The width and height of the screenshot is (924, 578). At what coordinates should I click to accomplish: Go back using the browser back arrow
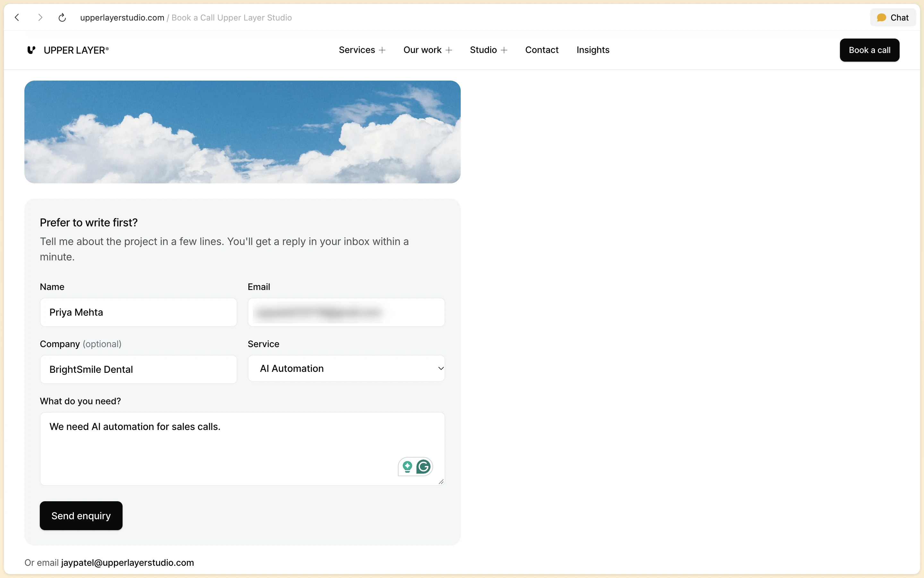(x=17, y=18)
